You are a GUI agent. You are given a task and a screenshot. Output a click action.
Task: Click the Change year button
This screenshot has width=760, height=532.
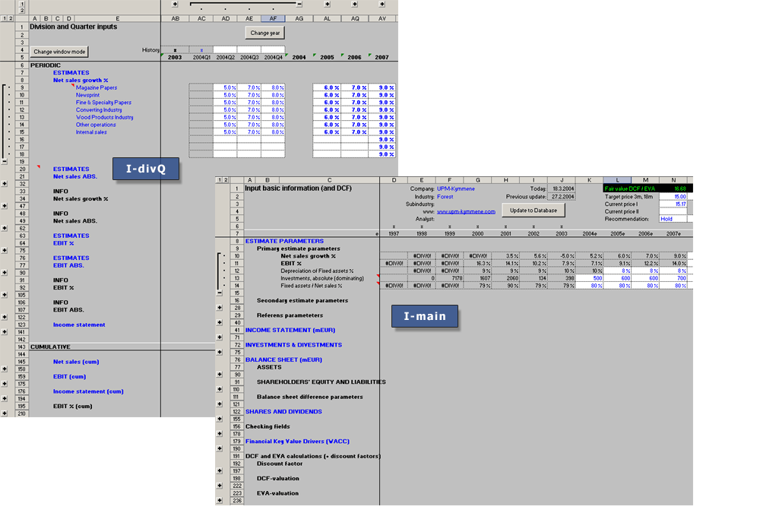point(264,33)
